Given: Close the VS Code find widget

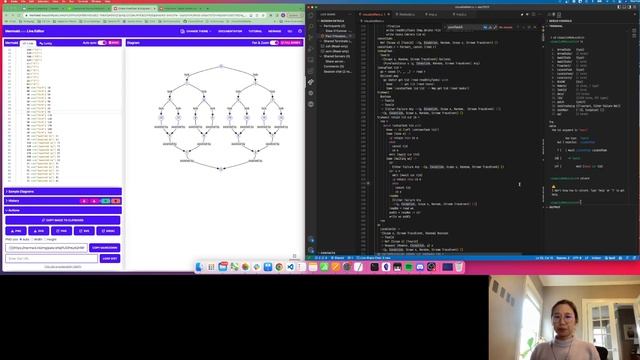Looking at the screenshot, I should click(535, 27).
